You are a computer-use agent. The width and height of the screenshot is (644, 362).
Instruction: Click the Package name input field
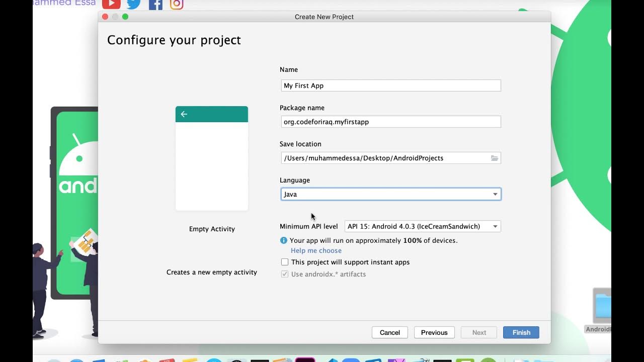(391, 122)
